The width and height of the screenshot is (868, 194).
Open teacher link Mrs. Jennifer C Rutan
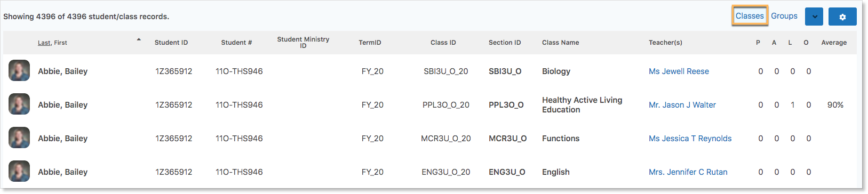pos(688,172)
